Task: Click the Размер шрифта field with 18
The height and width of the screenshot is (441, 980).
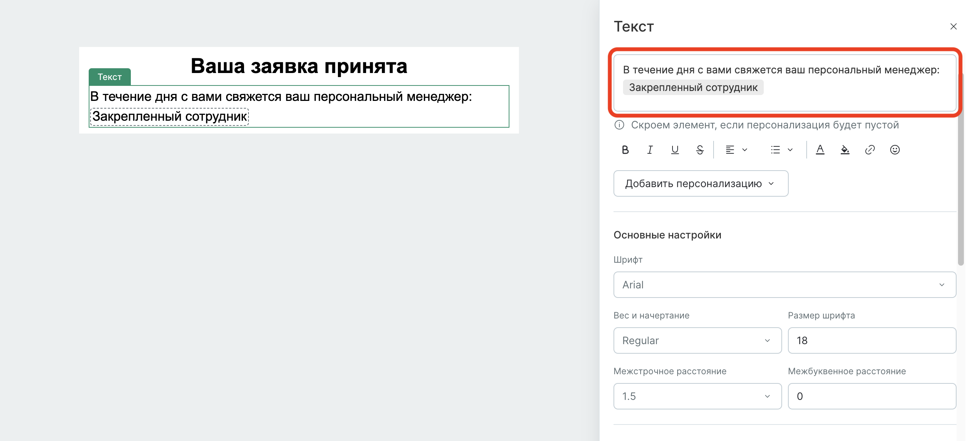Action: [x=872, y=340]
